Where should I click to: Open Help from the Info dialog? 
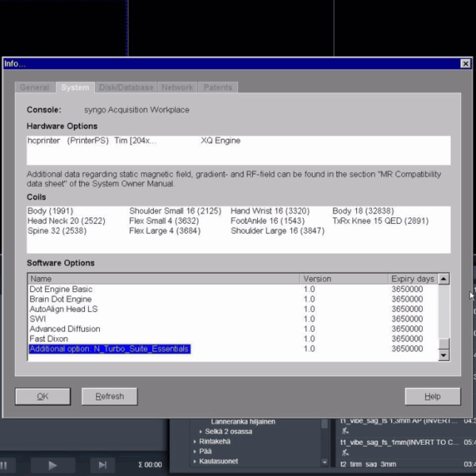(432, 396)
